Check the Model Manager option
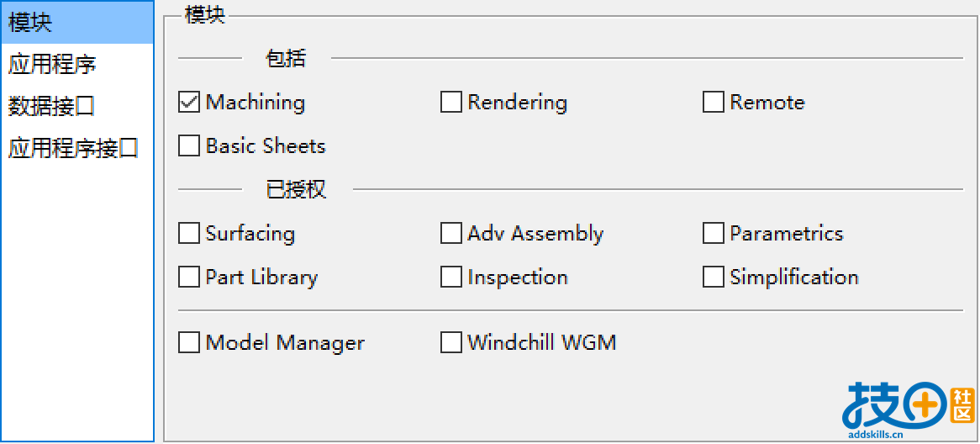Screen dimensions: 980x444 pos(189,343)
